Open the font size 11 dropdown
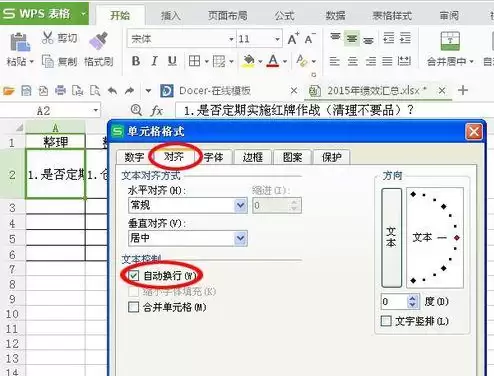This screenshot has height=376, width=494. click(277, 39)
